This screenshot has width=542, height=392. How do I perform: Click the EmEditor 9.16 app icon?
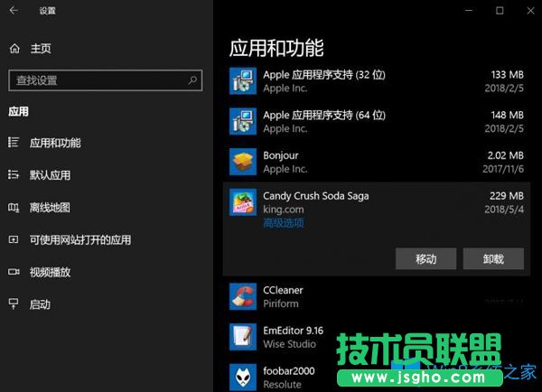point(243,337)
